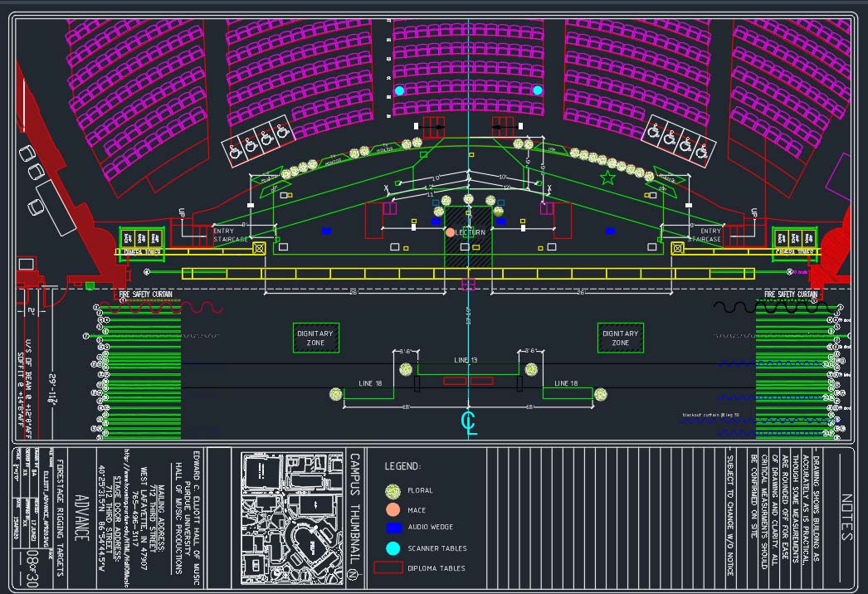This screenshot has width=868, height=594.
Task: Click the right Fire Safety Curtain label
Action: click(792, 295)
